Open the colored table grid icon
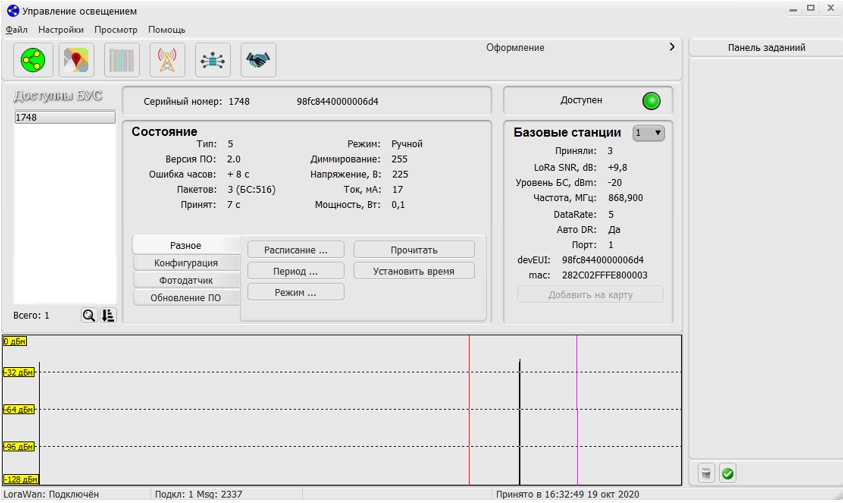843x503 pixels. click(x=122, y=61)
